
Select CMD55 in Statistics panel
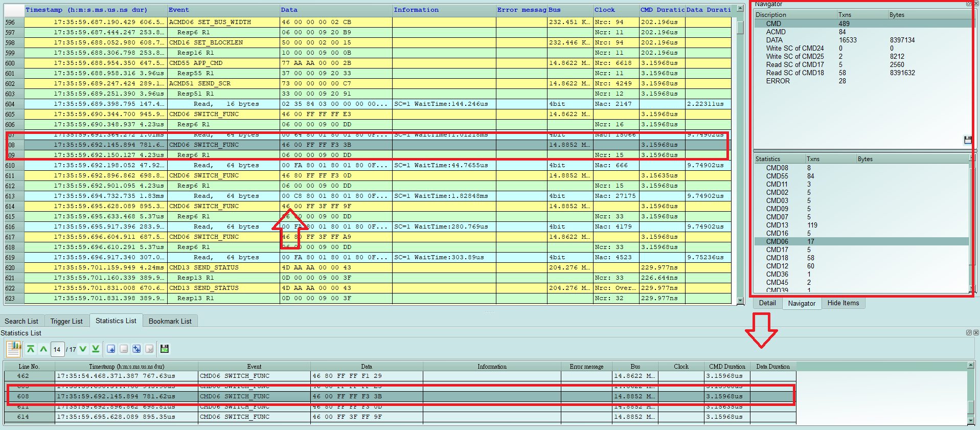862,176
